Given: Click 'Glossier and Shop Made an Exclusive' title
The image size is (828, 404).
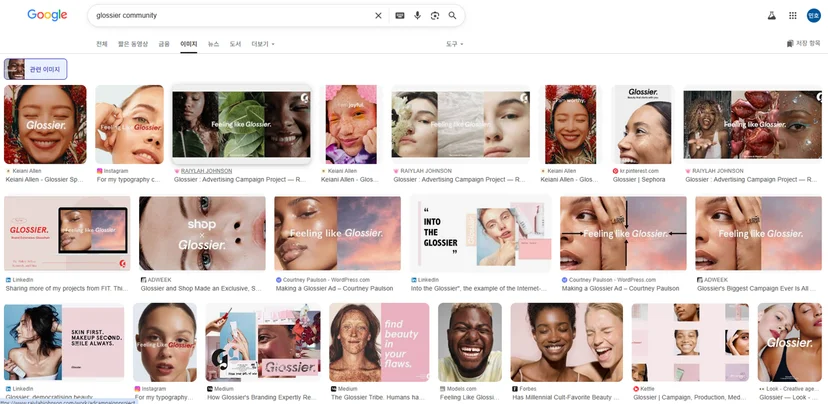Looking at the screenshot, I should (x=201, y=288).
